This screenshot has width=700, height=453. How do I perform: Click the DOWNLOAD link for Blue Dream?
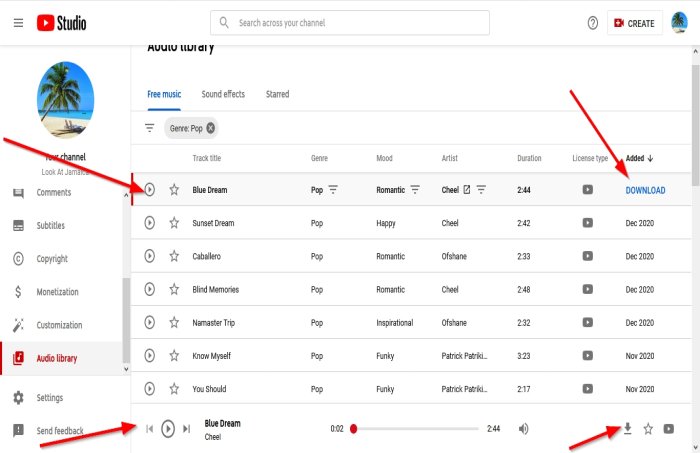click(x=645, y=190)
